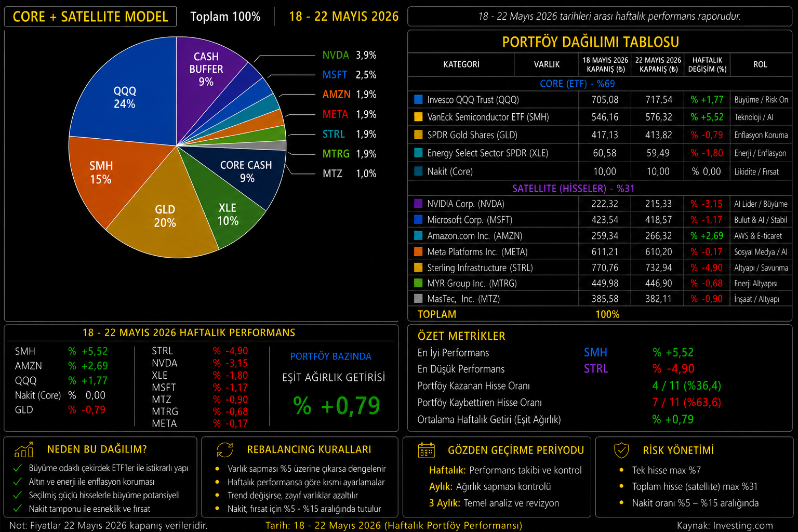
Task: Click the blue swatch beside Invesco QQQ Trust
Action: point(418,99)
